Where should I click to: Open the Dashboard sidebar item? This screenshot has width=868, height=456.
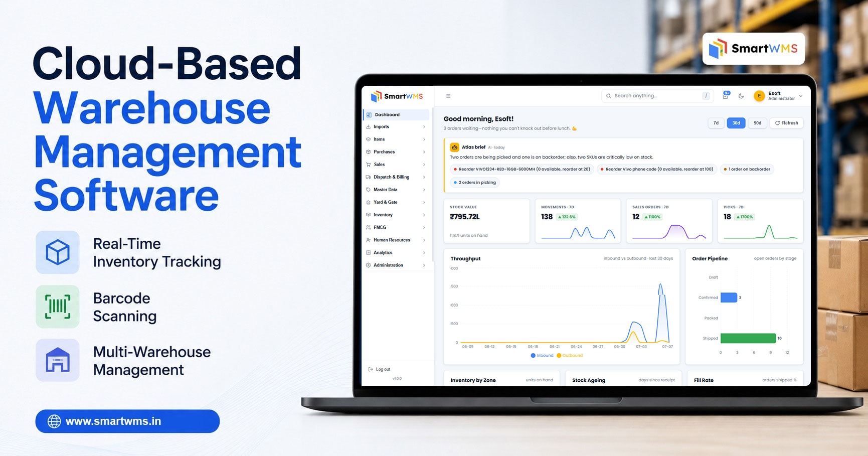[x=396, y=114]
